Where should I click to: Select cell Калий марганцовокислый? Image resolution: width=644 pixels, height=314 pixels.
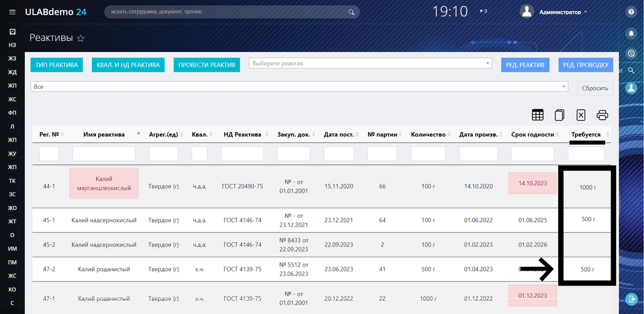pyautogui.click(x=104, y=183)
